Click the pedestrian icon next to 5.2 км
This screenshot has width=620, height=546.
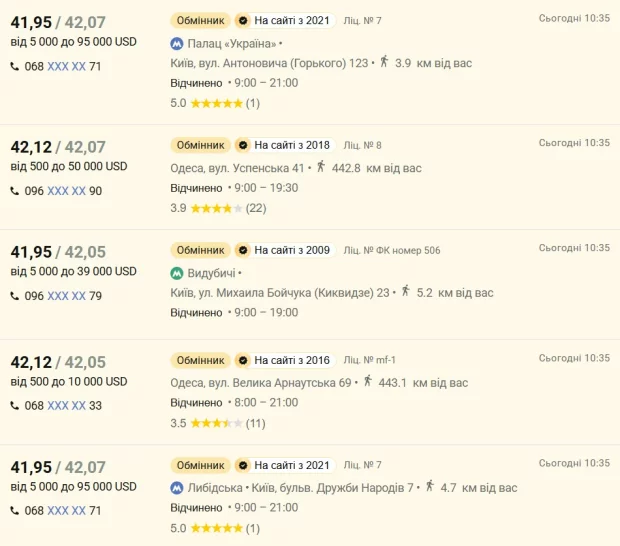405,292
